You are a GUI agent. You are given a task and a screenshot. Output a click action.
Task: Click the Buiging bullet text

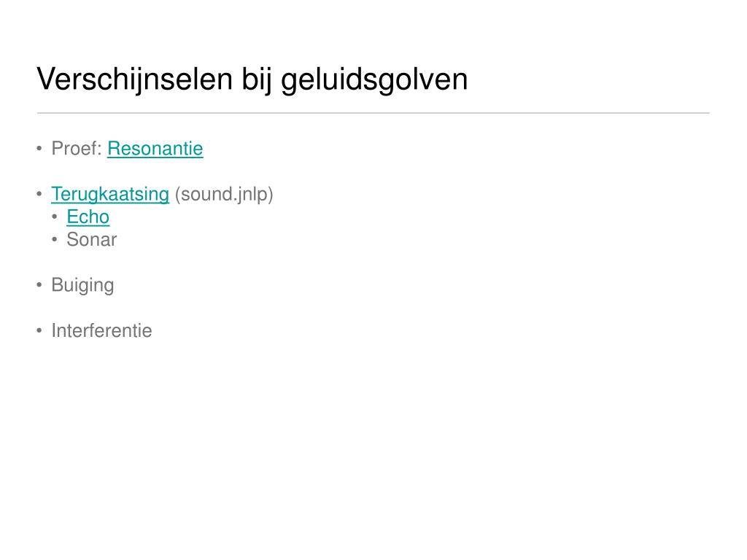point(82,285)
